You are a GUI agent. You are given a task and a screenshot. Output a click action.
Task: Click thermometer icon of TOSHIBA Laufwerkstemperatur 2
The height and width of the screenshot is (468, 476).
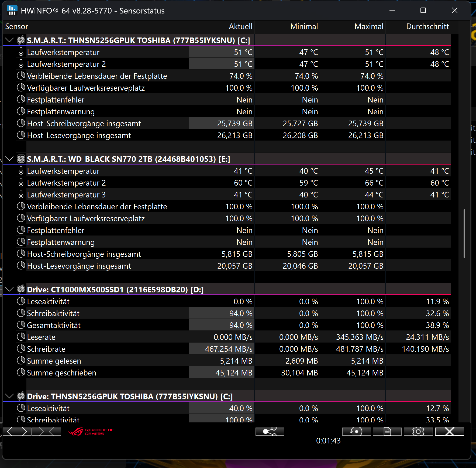pos(21,64)
